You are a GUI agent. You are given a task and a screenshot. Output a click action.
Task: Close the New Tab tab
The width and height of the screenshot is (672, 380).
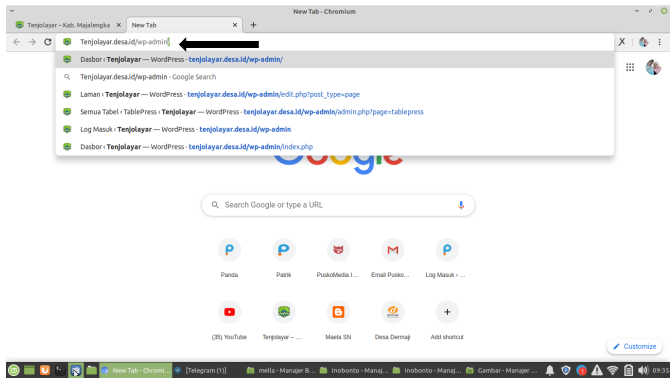point(235,25)
